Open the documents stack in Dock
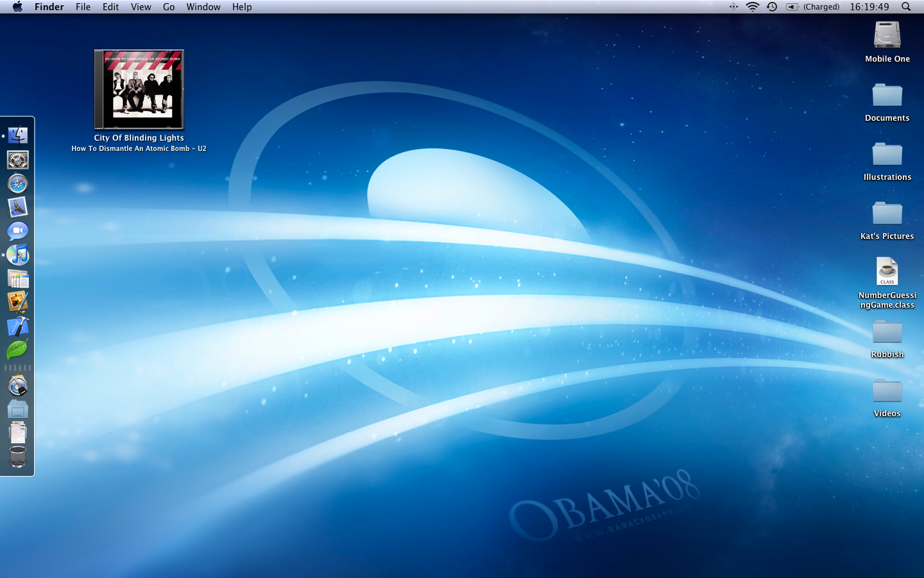 coord(18,433)
